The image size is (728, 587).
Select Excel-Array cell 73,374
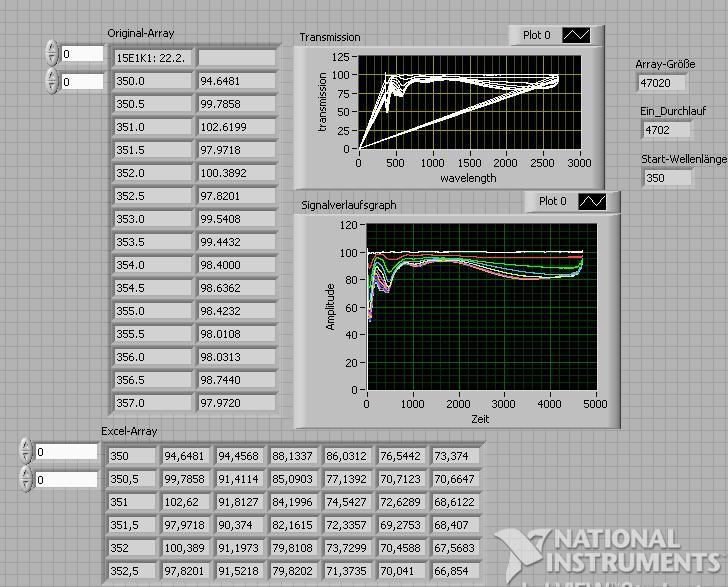455,456
